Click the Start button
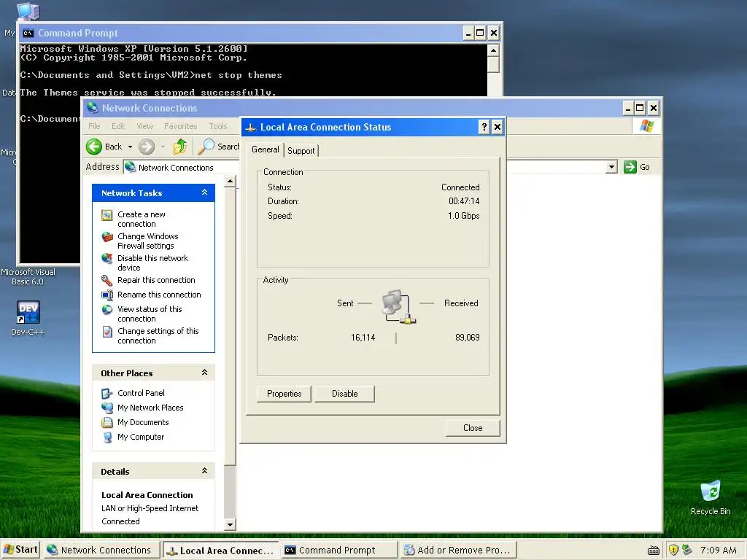 tap(20, 550)
